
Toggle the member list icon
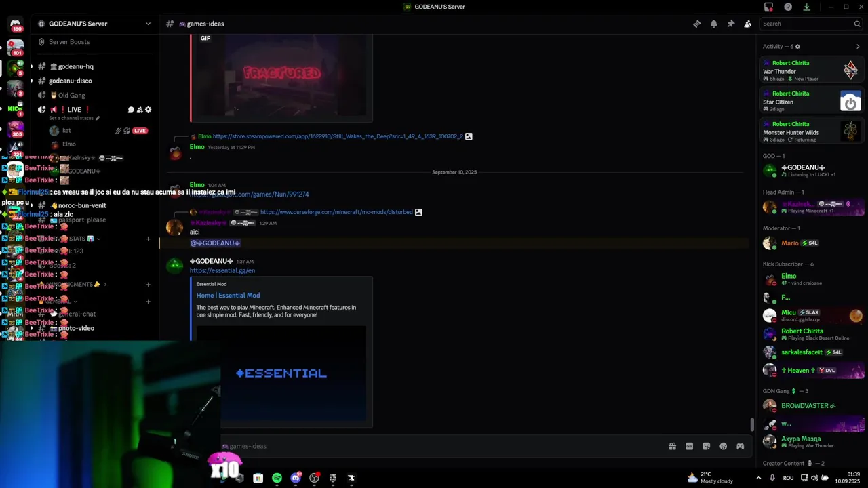[747, 24]
